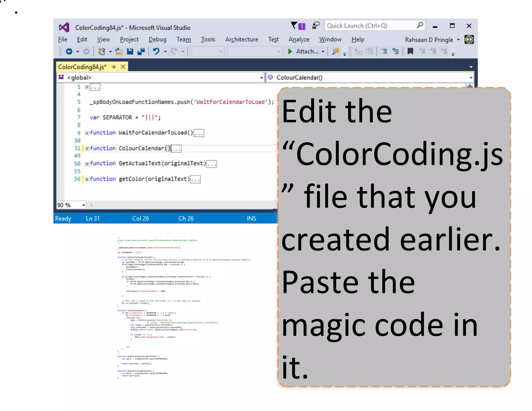Click the New Project toolbar icon
Viewport: 532px width, 411px height.
102,51
